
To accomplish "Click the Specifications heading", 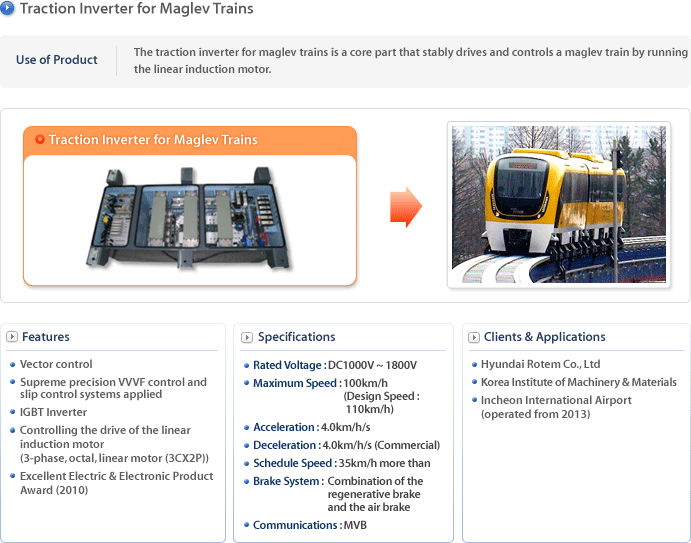I will coord(297,337).
